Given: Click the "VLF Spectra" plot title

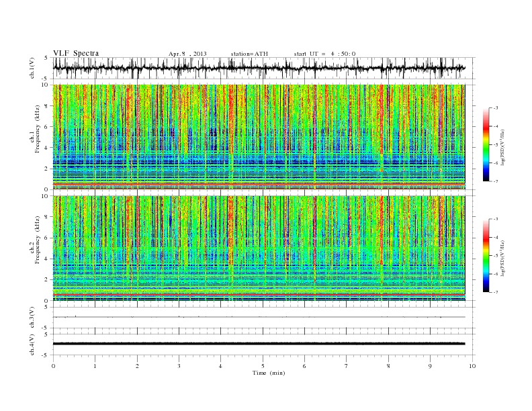Looking at the screenshot, I should (76, 53).
